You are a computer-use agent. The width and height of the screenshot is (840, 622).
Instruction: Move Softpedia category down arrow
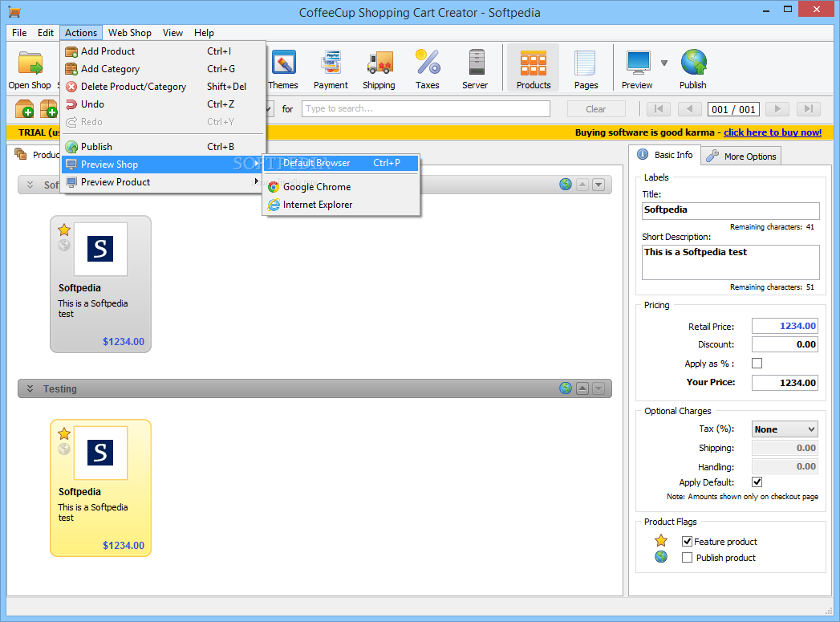[x=599, y=185]
